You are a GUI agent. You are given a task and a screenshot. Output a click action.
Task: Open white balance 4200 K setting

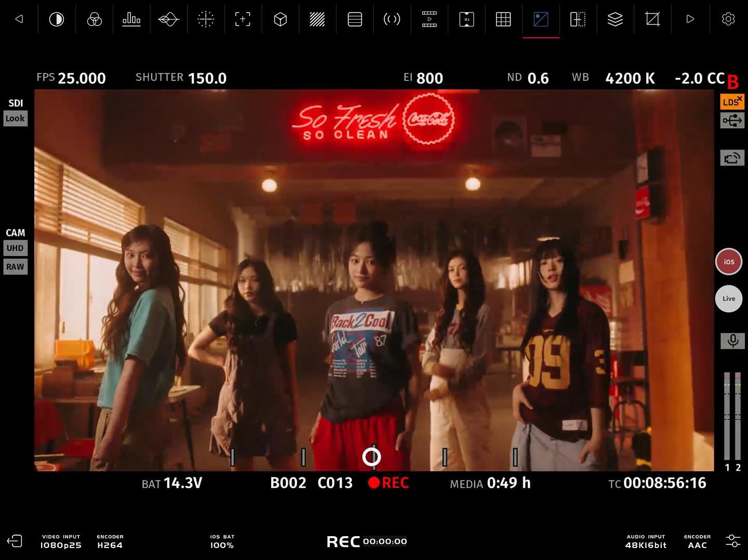pos(630,78)
